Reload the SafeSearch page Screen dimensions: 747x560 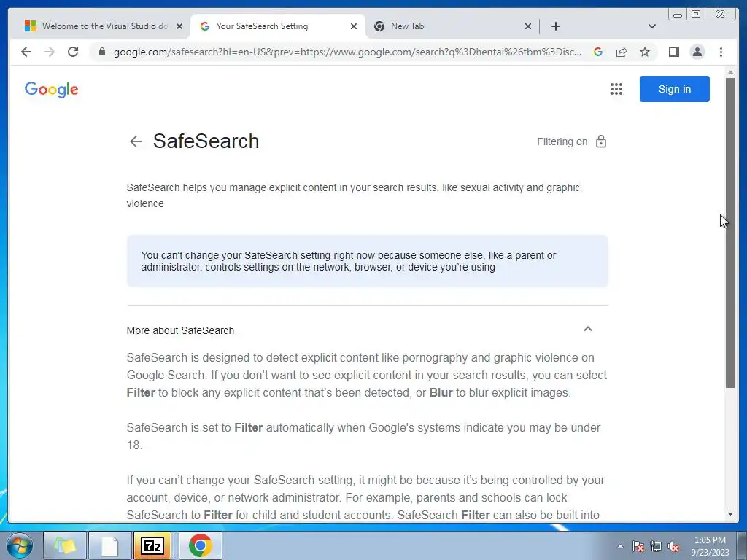73,52
